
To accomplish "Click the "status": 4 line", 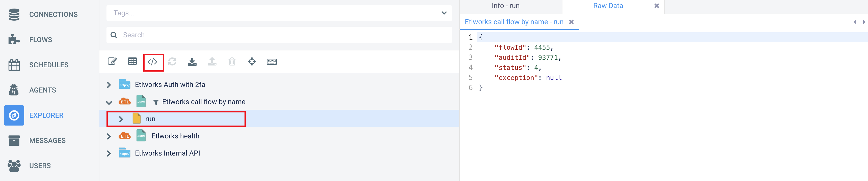I will coord(518,68).
